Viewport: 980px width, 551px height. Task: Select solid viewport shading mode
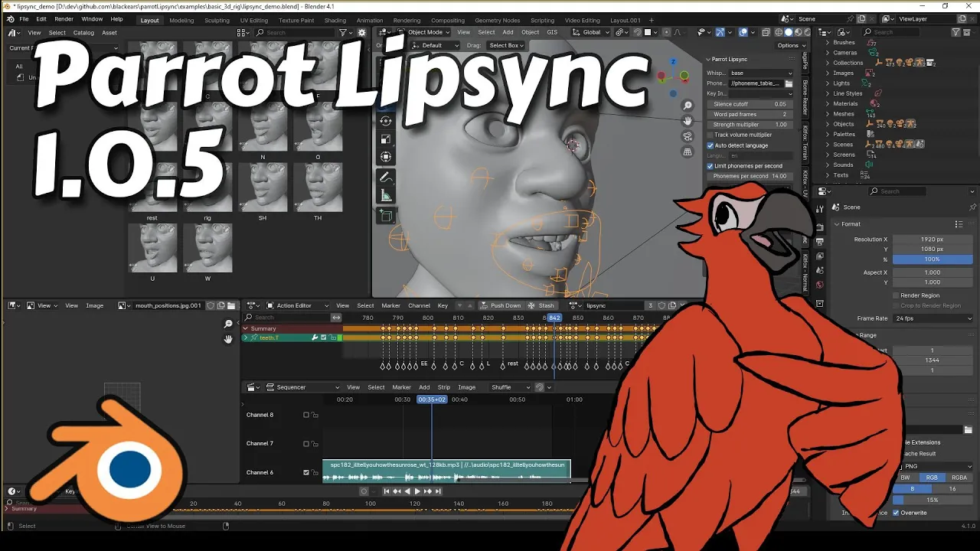point(789,32)
